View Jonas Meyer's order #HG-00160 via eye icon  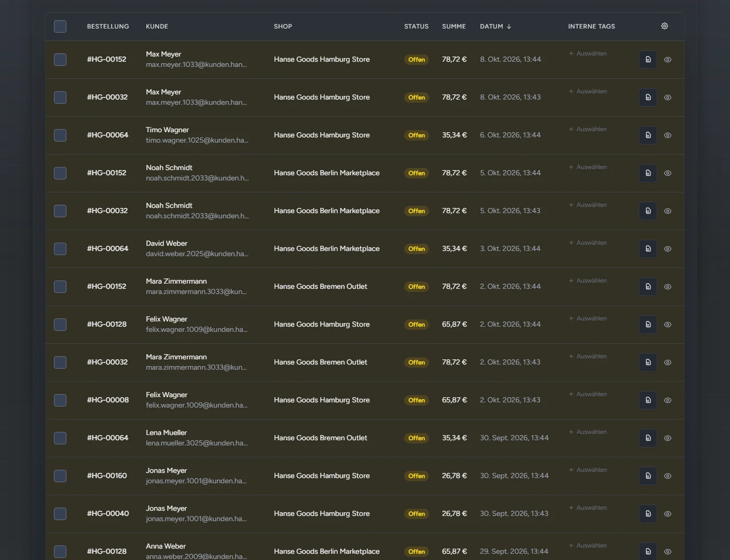tap(668, 476)
